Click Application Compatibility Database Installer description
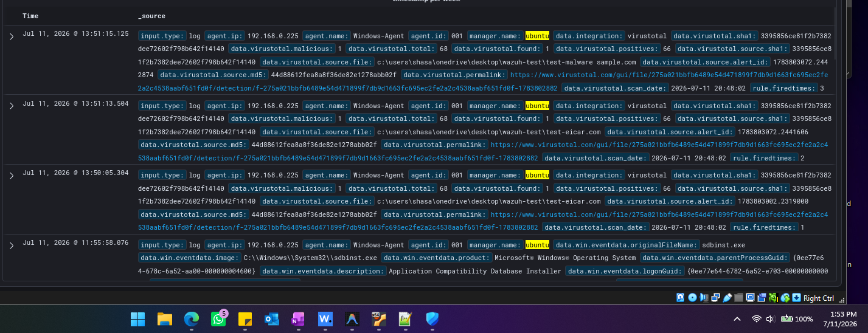The image size is (868, 333). (x=475, y=271)
